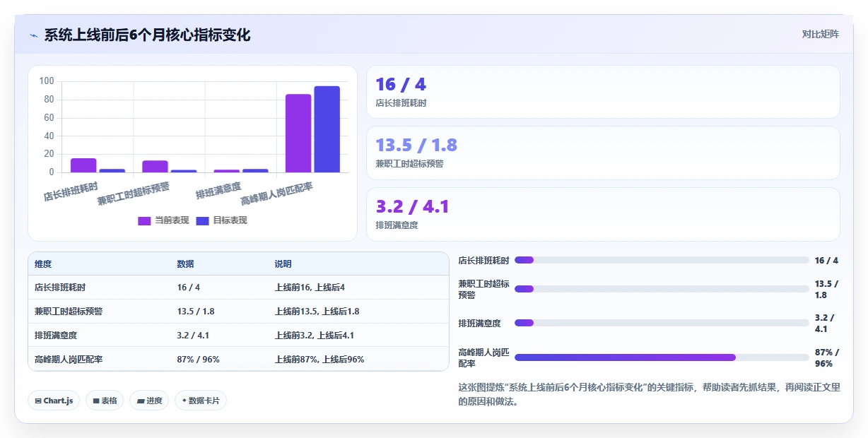This screenshot has width=868, height=438.
Task: Select the 数据卡片 tag chip
Action: coord(201,401)
